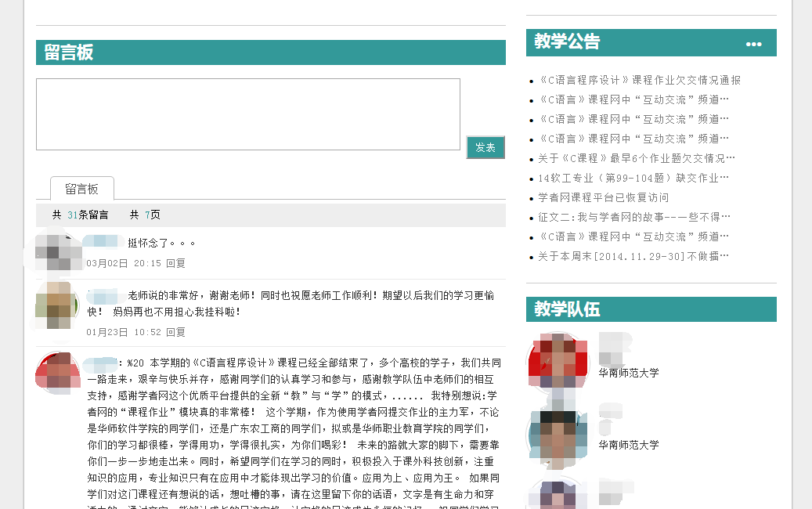Click second teacher photo in 教学队伍
The width and height of the screenshot is (812, 509).
point(558,433)
